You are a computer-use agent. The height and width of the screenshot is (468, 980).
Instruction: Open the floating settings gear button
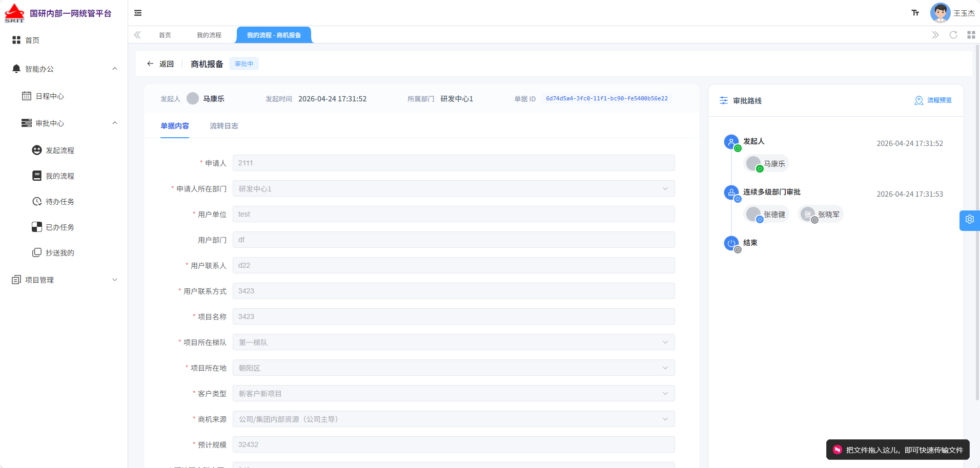(x=969, y=220)
